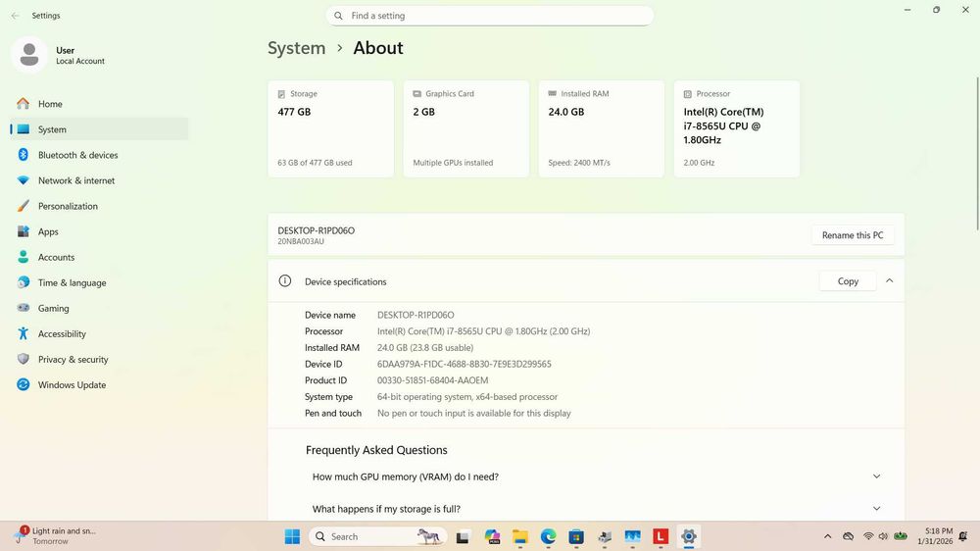980x551 pixels.
Task: Click the volume speaker tray icon
Action: tap(883, 536)
